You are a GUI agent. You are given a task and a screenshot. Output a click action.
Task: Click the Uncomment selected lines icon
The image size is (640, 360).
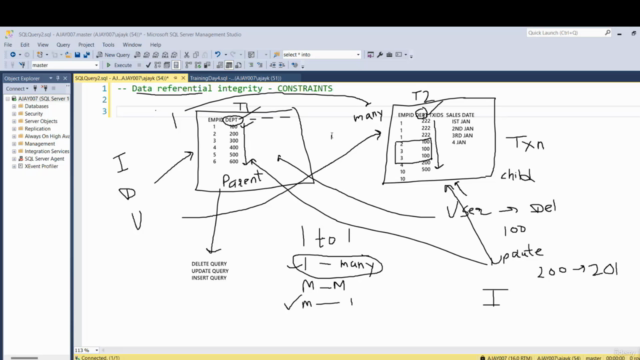pos(260,65)
